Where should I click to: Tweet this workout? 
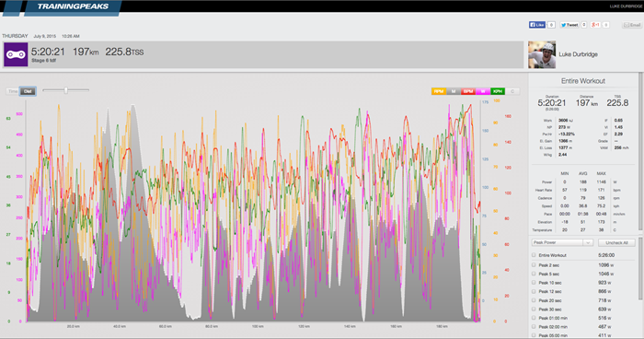(x=569, y=25)
